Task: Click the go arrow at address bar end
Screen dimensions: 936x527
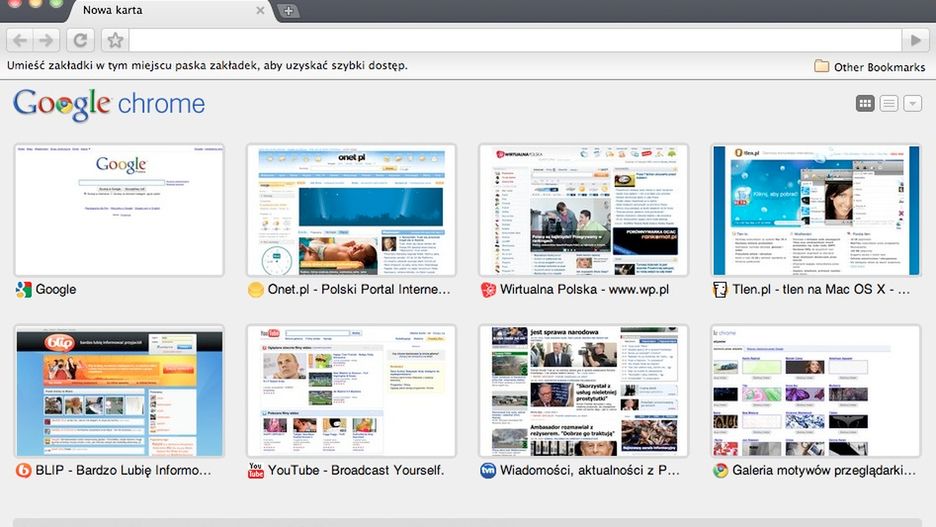Action: click(915, 41)
